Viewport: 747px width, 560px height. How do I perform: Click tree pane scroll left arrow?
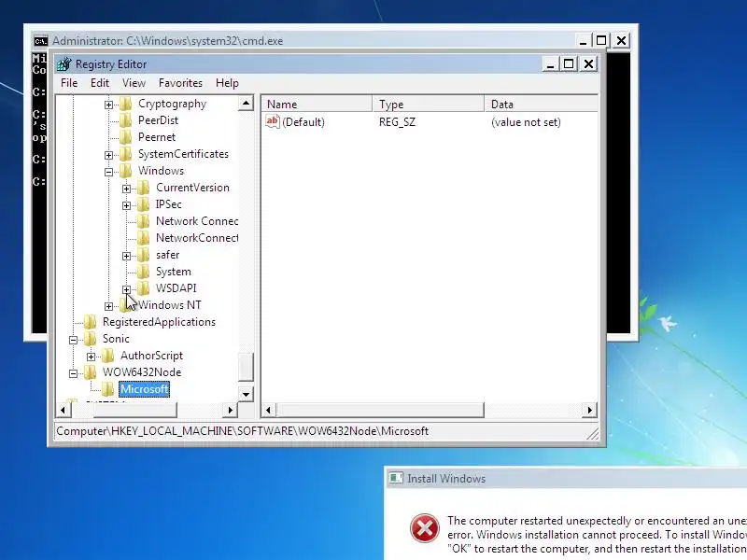[63, 410]
